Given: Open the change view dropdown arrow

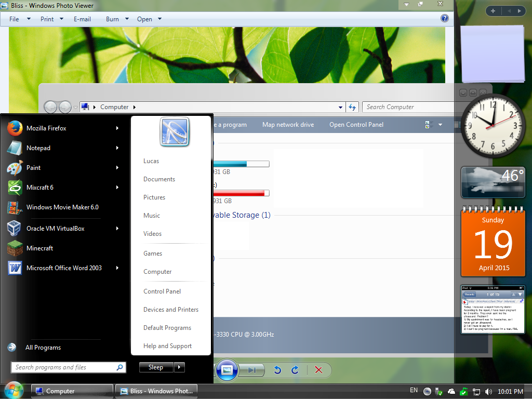Looking at the screenshot, I should tap(441, 125).
